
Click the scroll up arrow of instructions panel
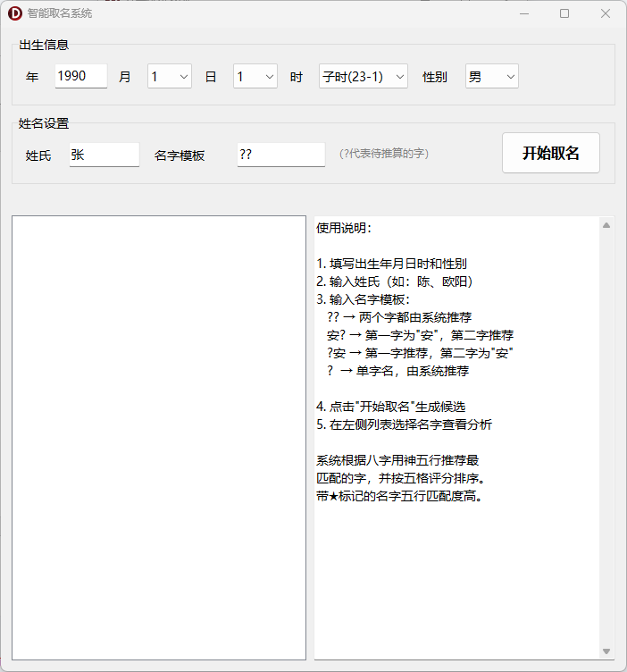click(x=606, y=225)
